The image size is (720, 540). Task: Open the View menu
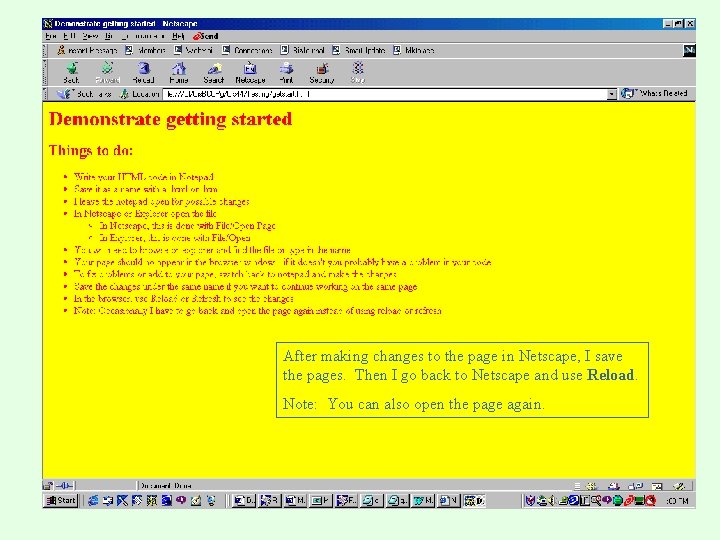(x=90, y=36)
